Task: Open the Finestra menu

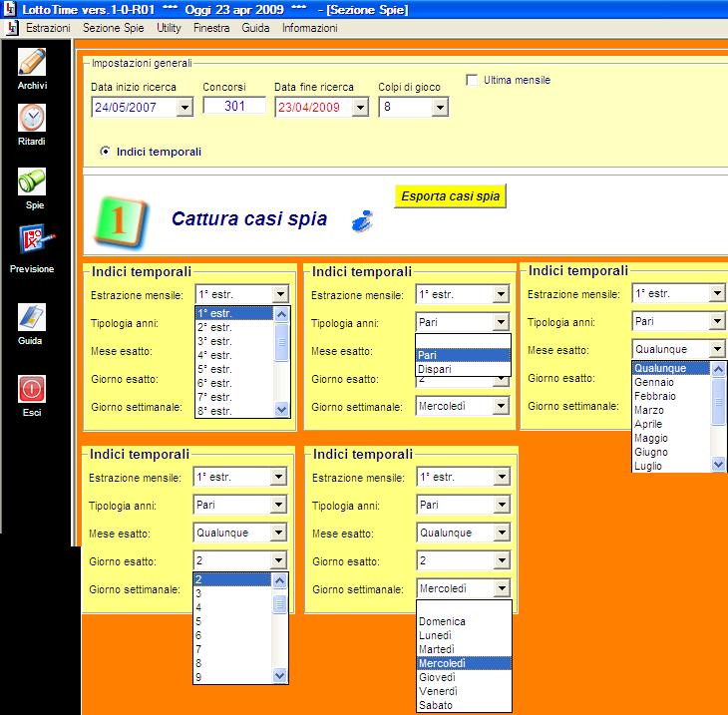Action: [211, 28]
